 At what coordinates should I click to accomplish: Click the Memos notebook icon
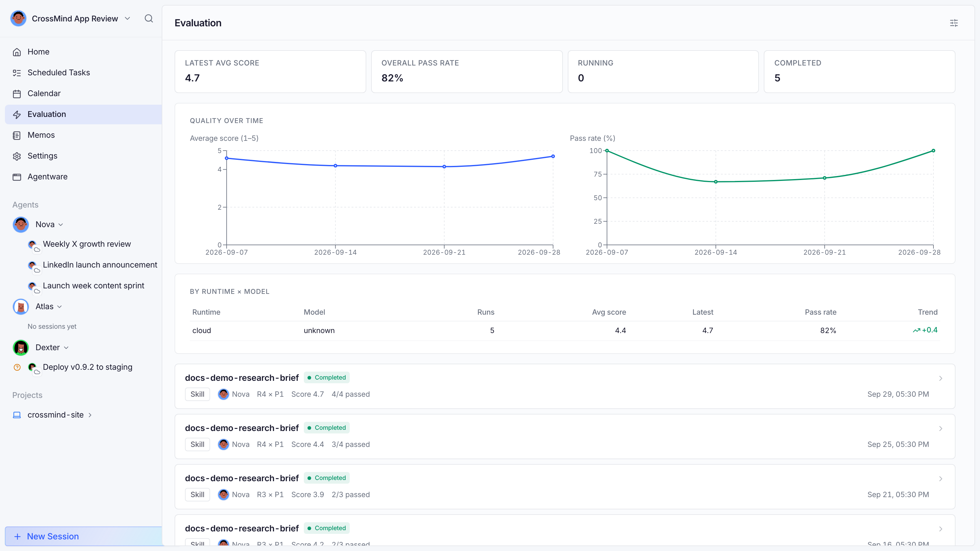click(x=17, y=135)
